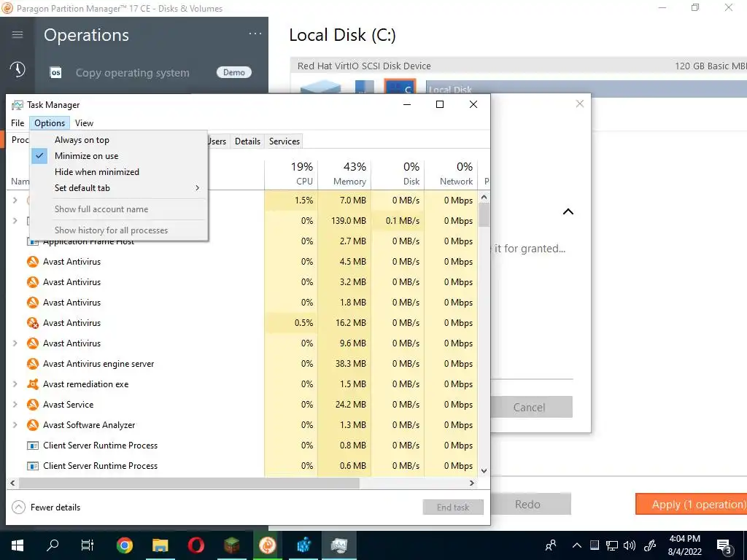This screenshot has height=560, width=747.
Task: Click the Redo button in Paragon
Action: click(530, 505)
